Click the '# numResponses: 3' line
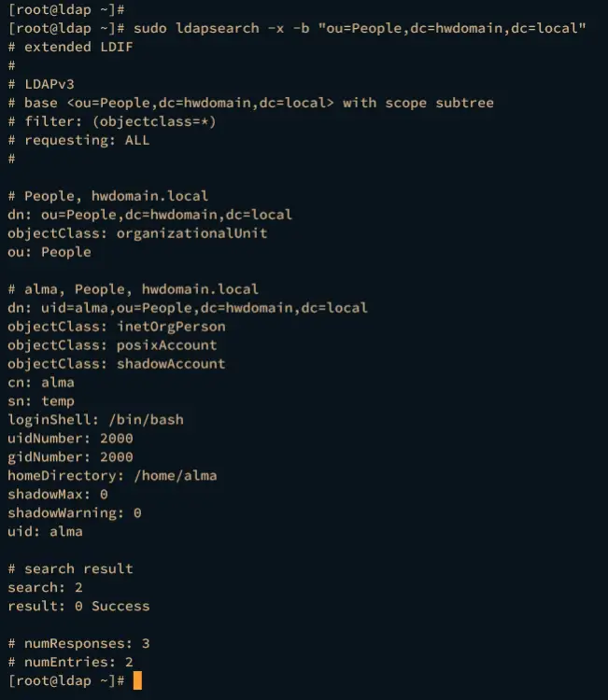This screenshot has height=700, width=608. point(78,644)
